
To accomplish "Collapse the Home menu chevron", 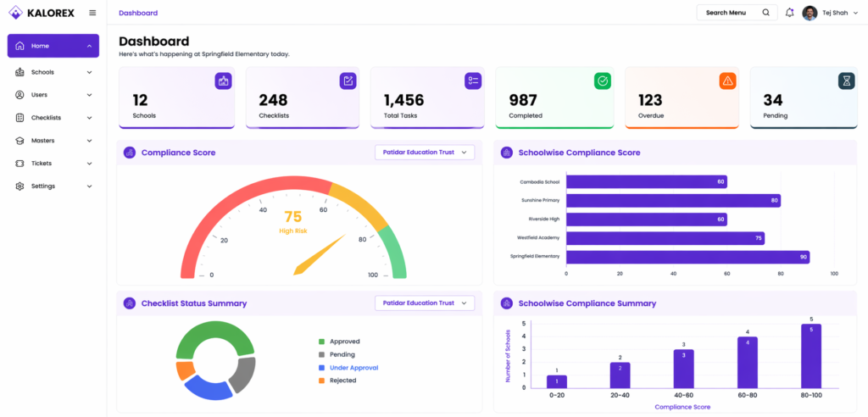I will tap(89, 46).
